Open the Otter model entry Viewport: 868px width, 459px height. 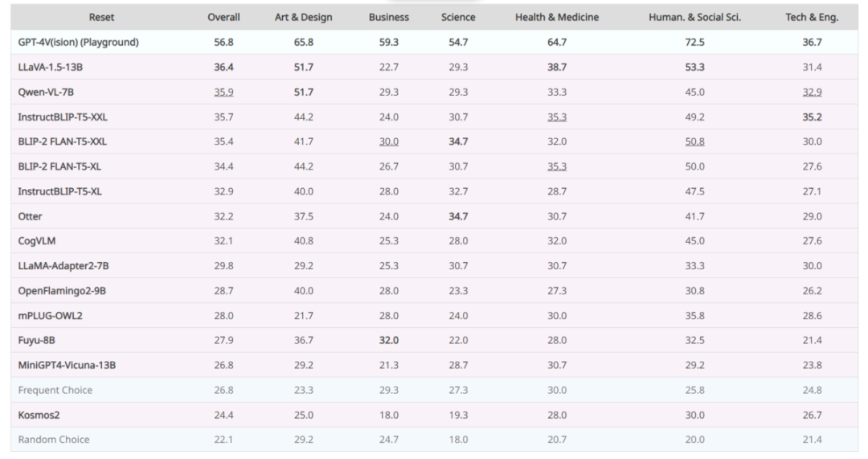(x=30, y=216)
